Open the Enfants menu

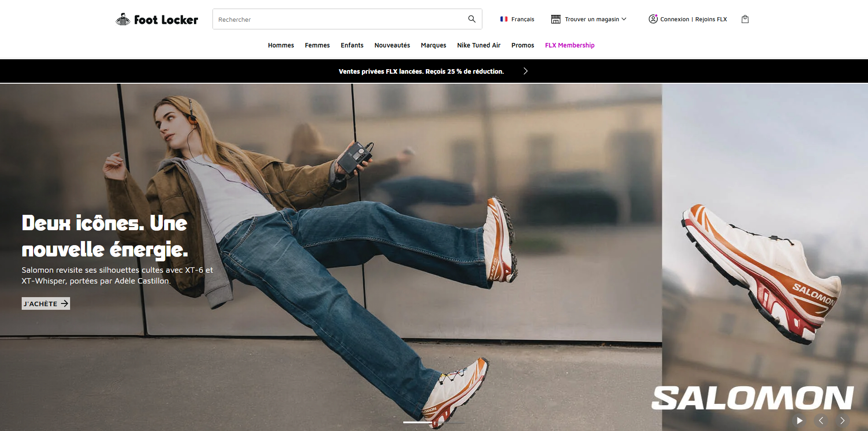[352, 45]
